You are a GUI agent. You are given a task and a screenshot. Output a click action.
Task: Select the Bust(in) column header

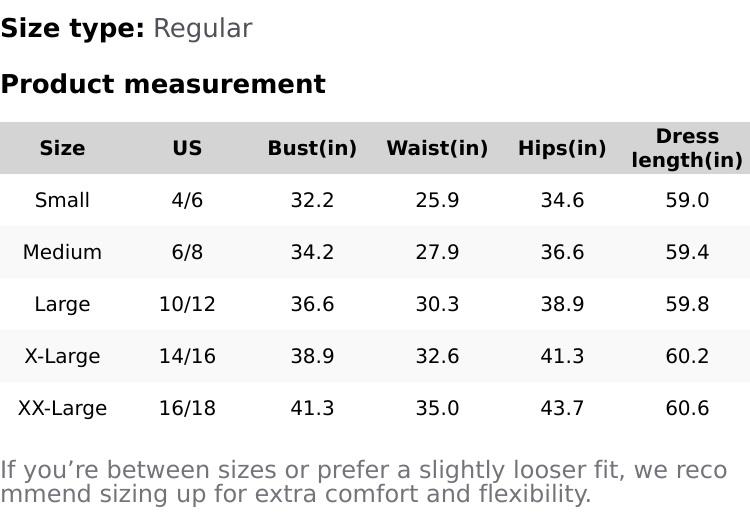pyautogui.click(x=312, y=148)
